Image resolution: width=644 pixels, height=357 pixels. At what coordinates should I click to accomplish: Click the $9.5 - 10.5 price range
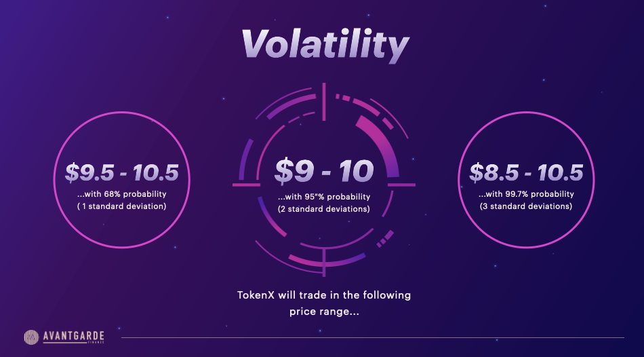pos(122,172)
